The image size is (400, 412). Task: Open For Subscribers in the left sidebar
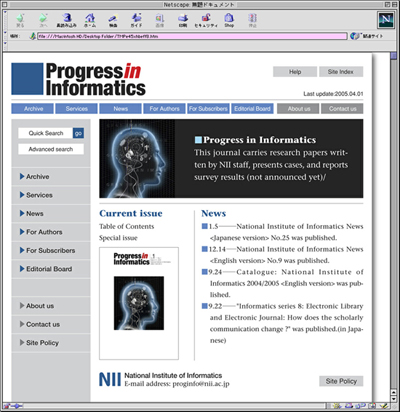coord(51,250)
